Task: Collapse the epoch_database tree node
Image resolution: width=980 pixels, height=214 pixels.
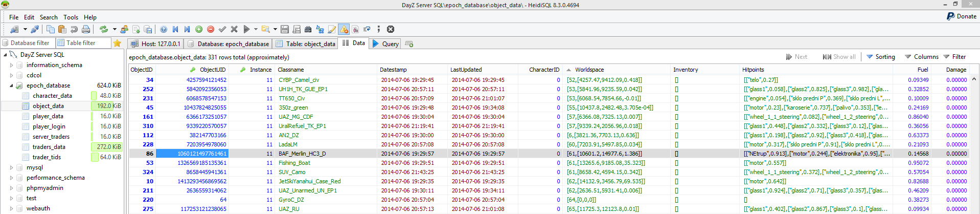Action: tap(11, 85)
